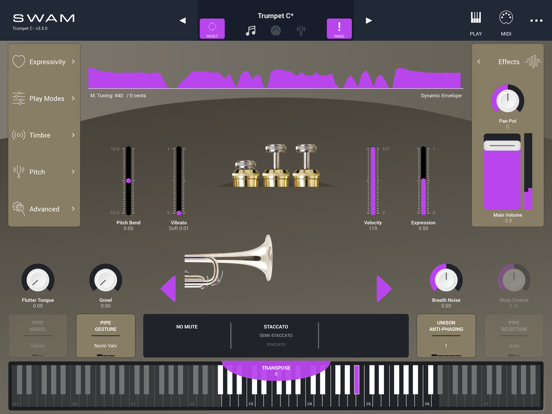The width and height of the screenshot is (552, 414).
Task: Collapse the Effects panel
Action: tap(479, 62)
